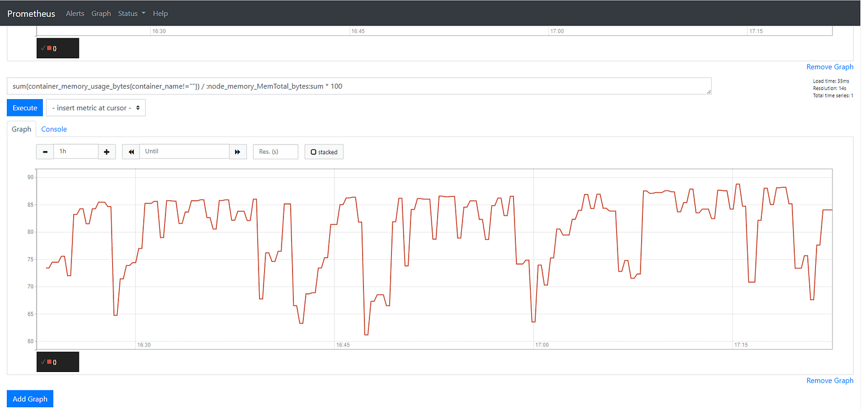
Task: Click the Prometheus brand logo
Action: [x=31, y=14]
